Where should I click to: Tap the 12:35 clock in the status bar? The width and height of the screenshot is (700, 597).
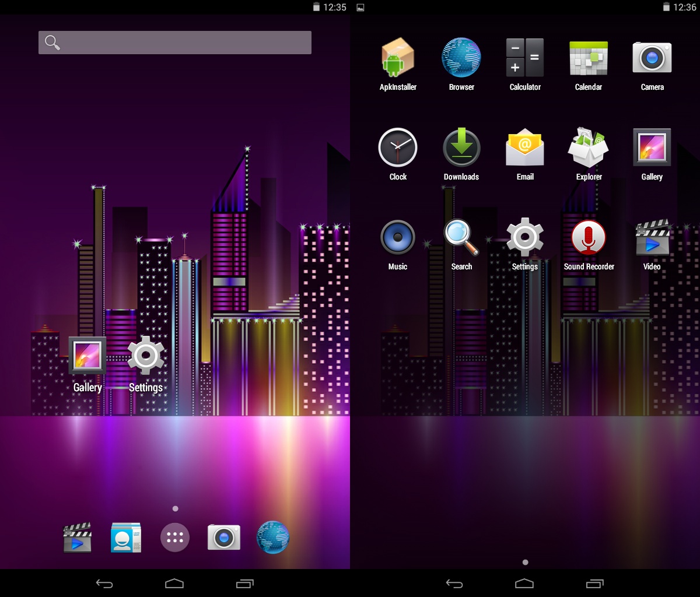(x=335, y=7)
